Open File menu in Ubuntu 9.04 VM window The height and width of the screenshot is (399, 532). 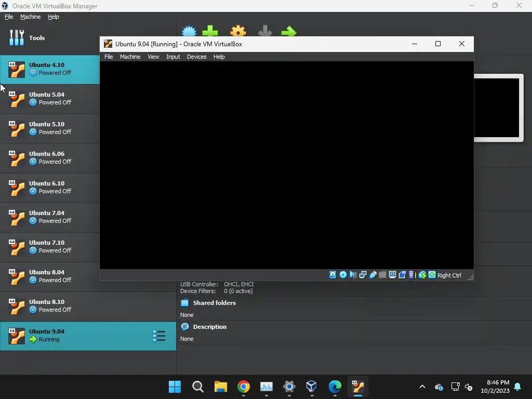(x=109, y=57)
